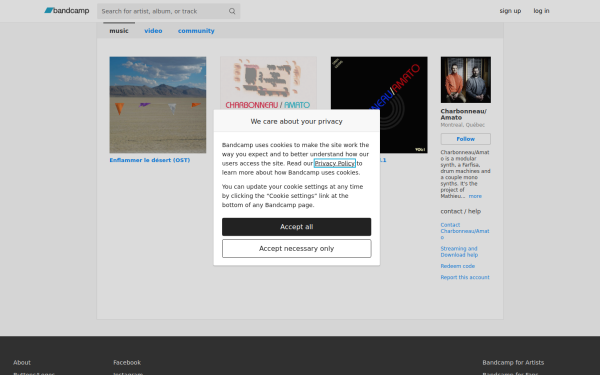The image size is (600, 375).
Task: Switch to the video tab
Action: [153, 31]
